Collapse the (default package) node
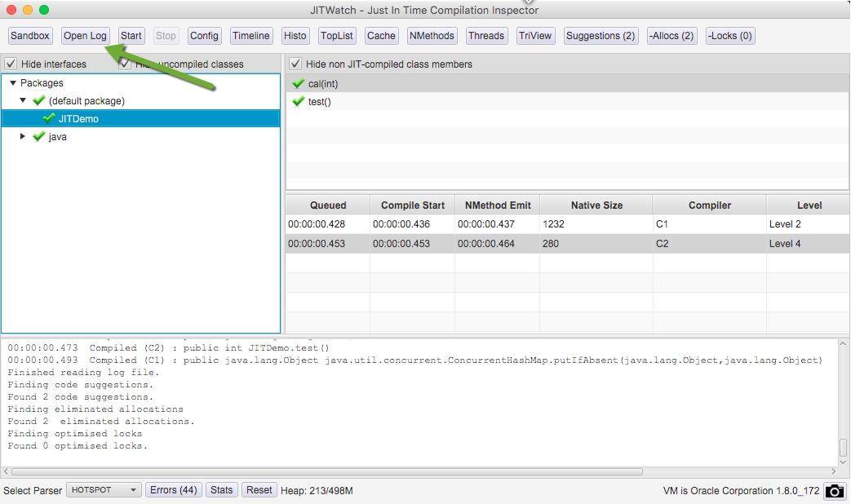The image size is (851, 504). coord(23,100)
